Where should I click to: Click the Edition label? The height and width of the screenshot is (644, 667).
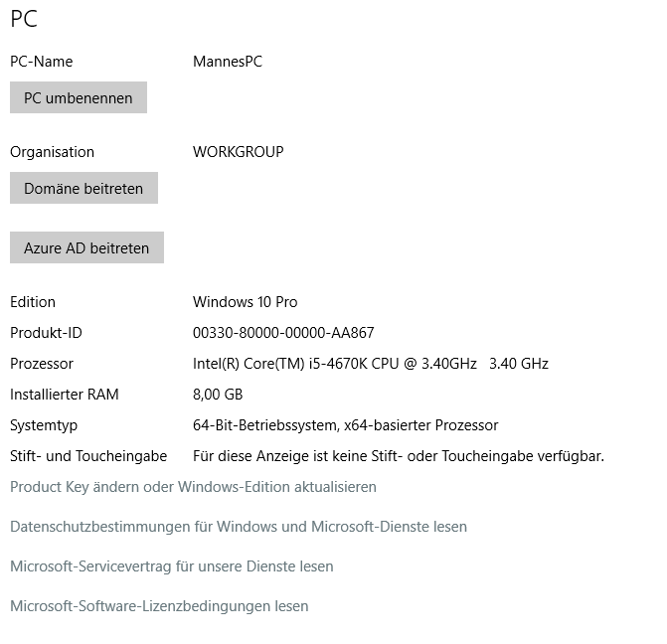(33, 302)
